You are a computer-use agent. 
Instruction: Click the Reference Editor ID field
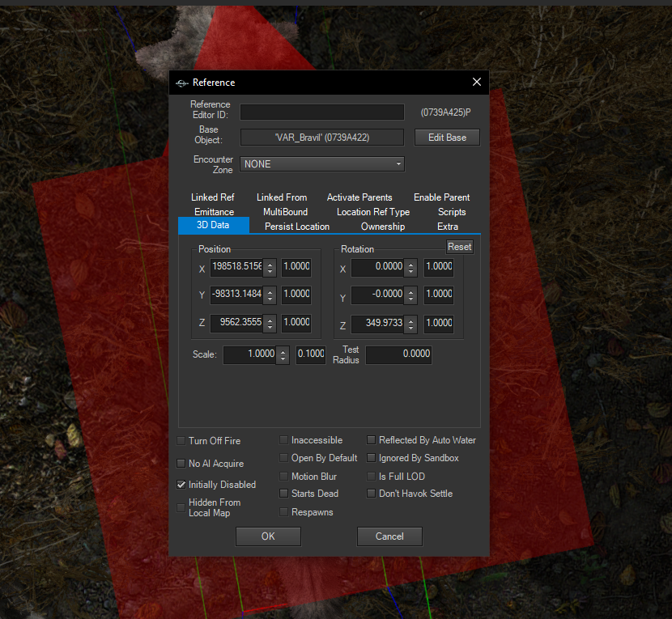tap(322, 112)
